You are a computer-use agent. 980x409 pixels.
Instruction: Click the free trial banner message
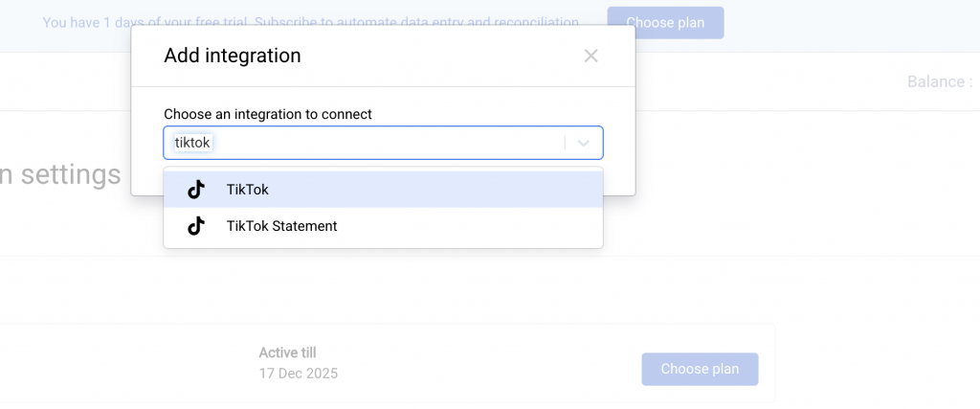[x=311, y=22]
